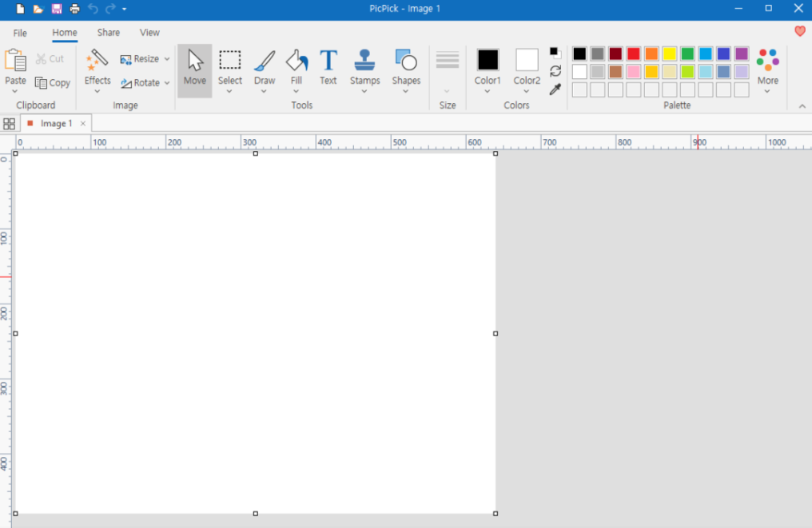Open the Effects tool

point(98,66)
